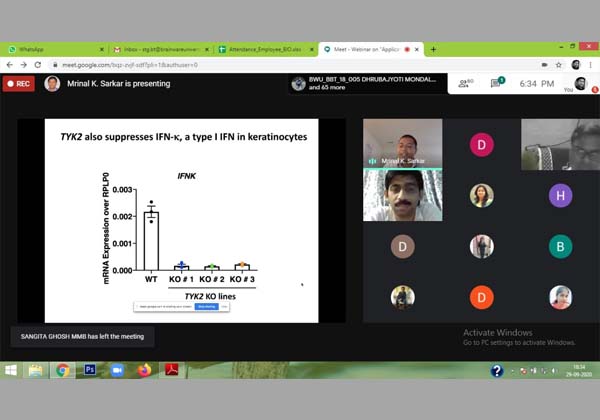Open Adobe Acrobat from the taskbar
600x420 pixels.
click(171, 370)
